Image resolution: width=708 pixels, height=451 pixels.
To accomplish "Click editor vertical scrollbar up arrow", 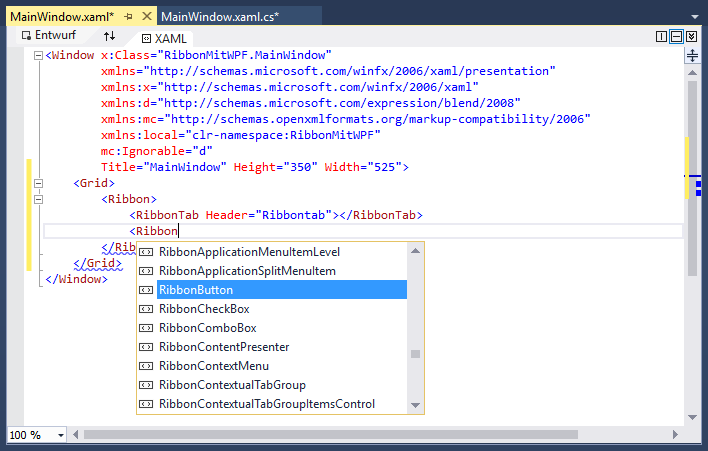I will click(x=692, y=72).
